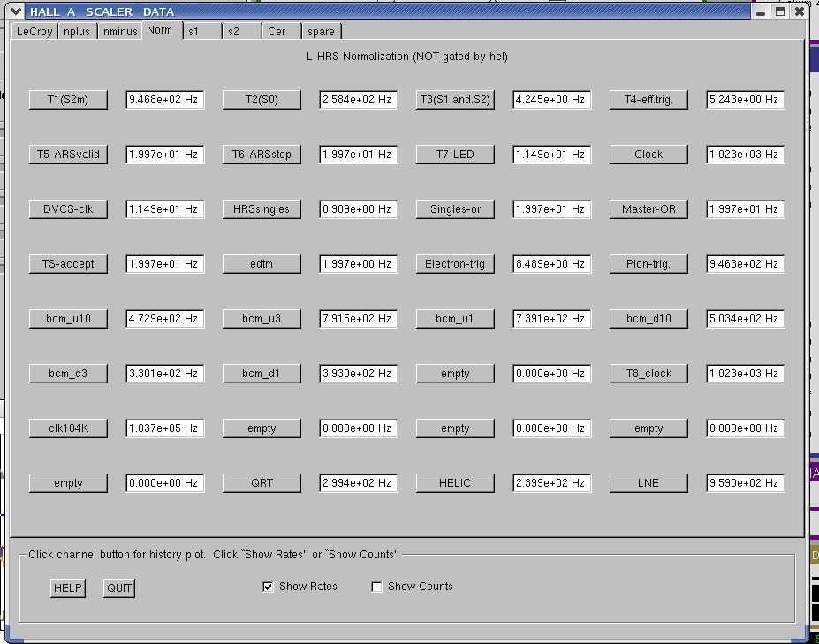Open bcm_d10 history plot
This screenshot has height=644, width=819.
(x=648, y=319)
